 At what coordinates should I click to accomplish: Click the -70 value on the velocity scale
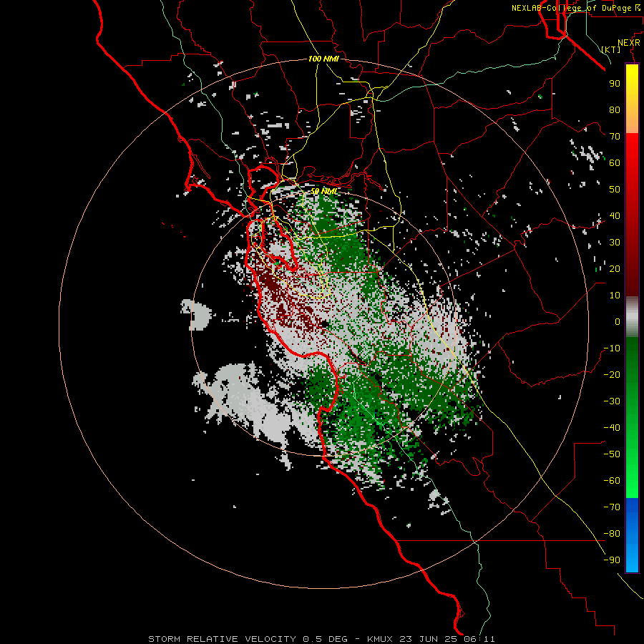click(x=612, y=507)
